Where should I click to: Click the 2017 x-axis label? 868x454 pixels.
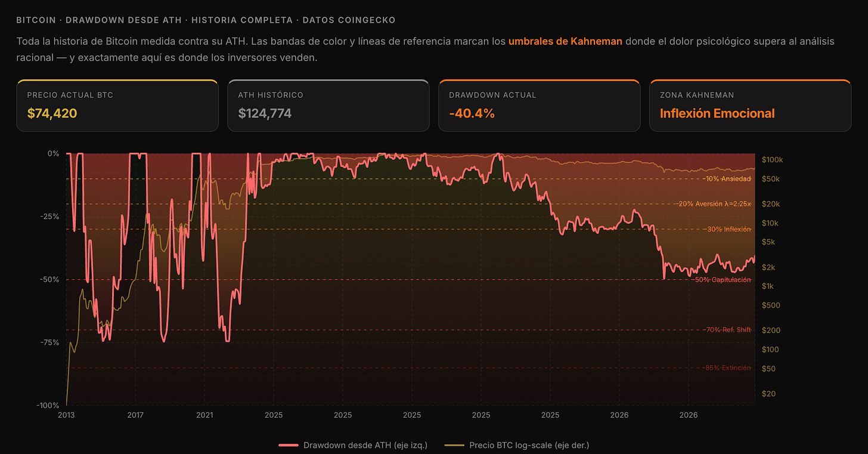pos(135,415)
